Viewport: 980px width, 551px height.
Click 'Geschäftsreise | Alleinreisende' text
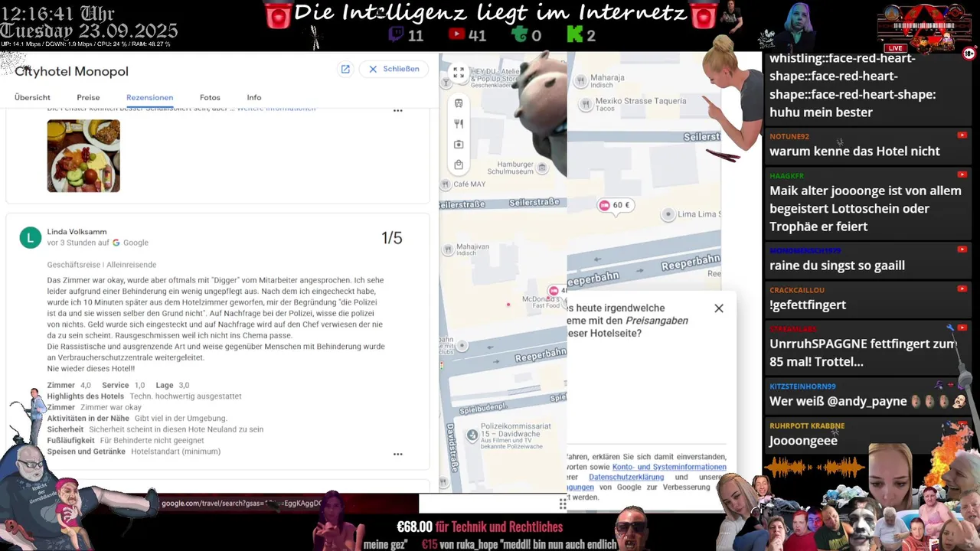click(x=102, y=265)
